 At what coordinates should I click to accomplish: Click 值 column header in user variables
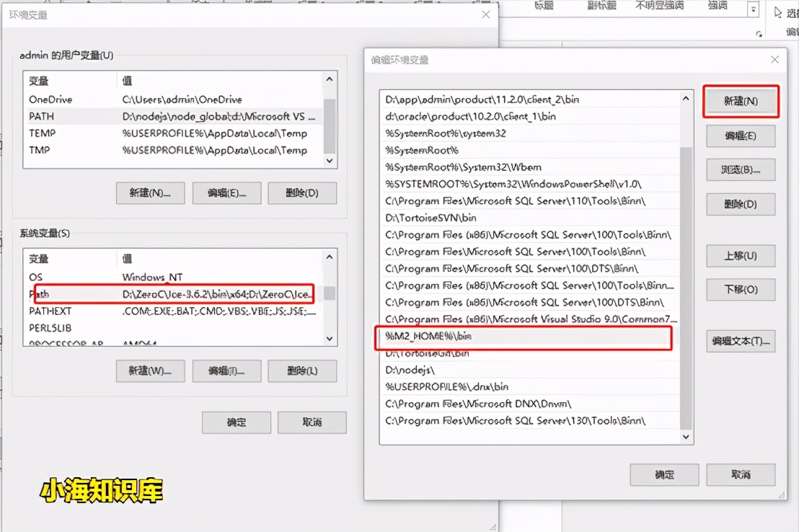pos(220,81)
